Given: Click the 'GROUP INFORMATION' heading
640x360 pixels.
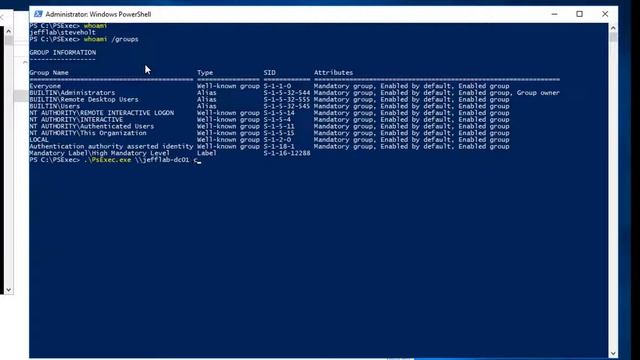Looking at the screenshot, I should tap(62, 52).
